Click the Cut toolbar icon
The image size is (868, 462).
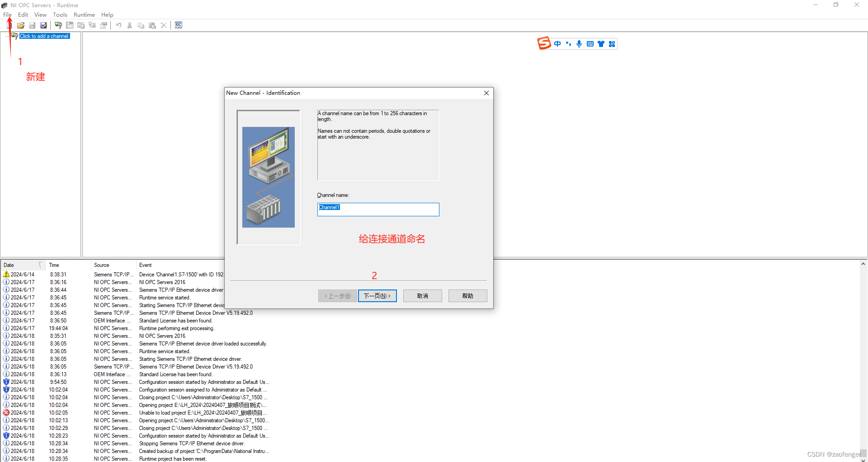(130, 25)
